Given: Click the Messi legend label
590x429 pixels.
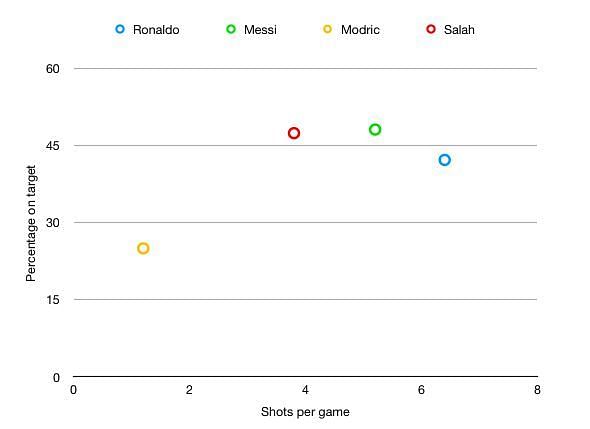Looking at the screenshot, I should point(260,30).
